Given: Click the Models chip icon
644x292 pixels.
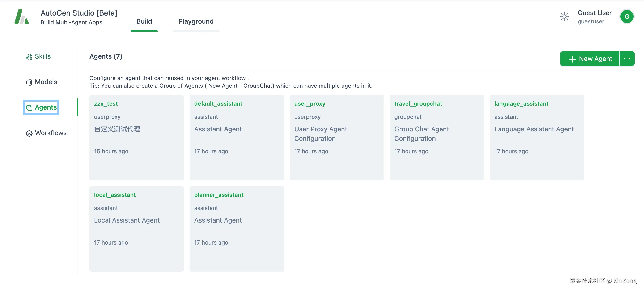Looking at the screenshot, I should (x=29, y=82).
